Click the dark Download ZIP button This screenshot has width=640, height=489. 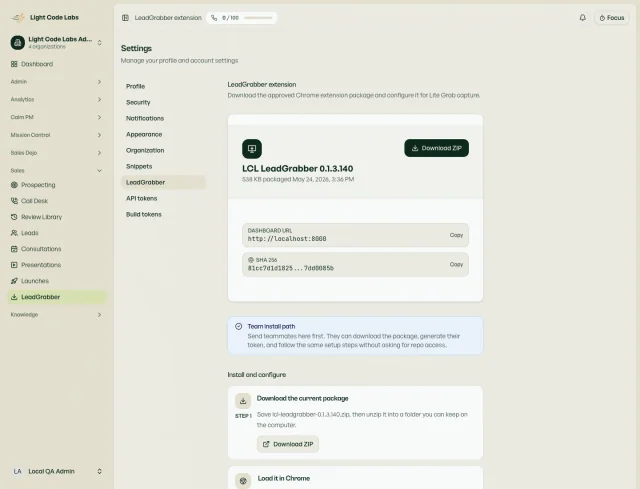[x=436, y=148]
